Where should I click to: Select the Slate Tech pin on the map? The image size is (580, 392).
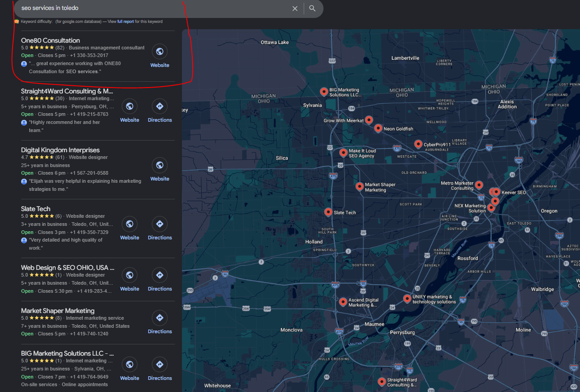(x=328, y=212)
